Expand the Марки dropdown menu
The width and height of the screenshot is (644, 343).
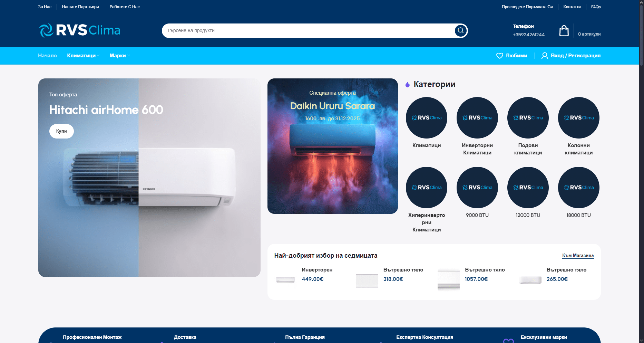coord(119,56)
